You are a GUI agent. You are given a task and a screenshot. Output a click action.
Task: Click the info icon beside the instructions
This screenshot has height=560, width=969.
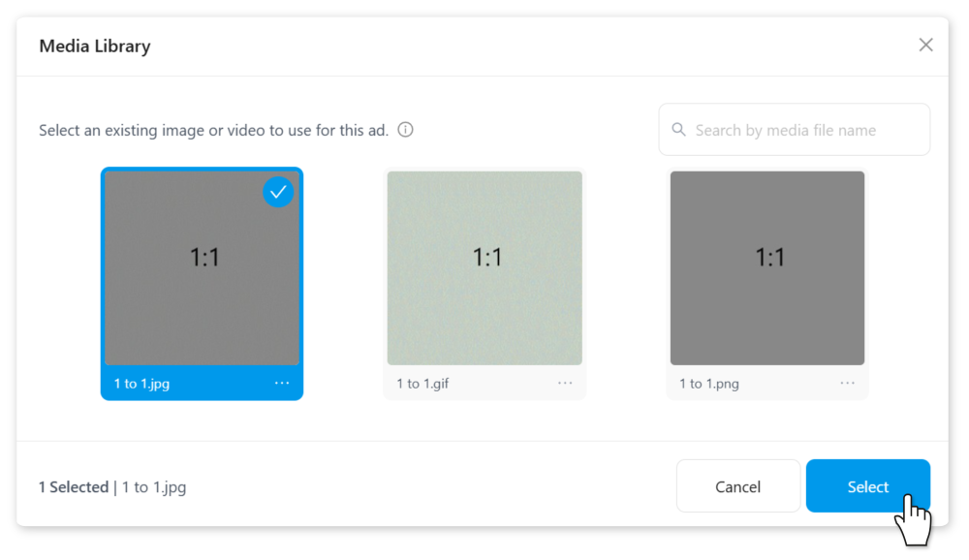[x=406, y=130]
